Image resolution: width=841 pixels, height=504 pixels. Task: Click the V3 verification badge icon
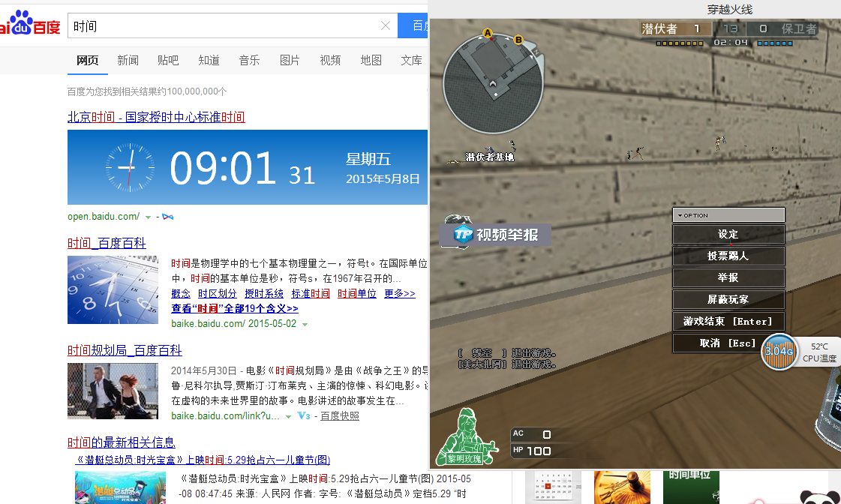(x=304, y=415)
